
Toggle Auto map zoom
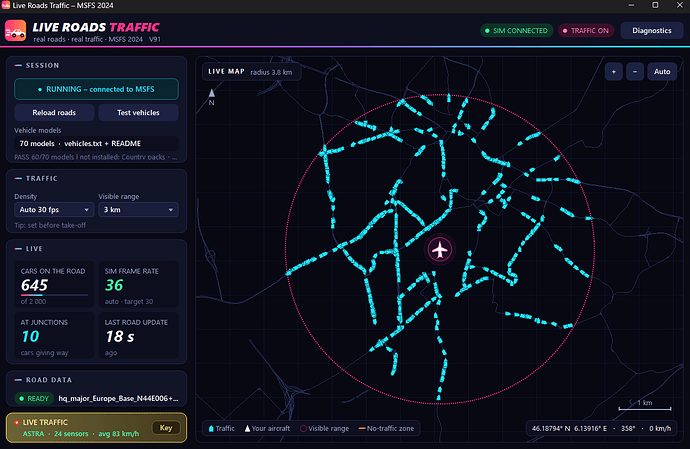tap(662, 72)
